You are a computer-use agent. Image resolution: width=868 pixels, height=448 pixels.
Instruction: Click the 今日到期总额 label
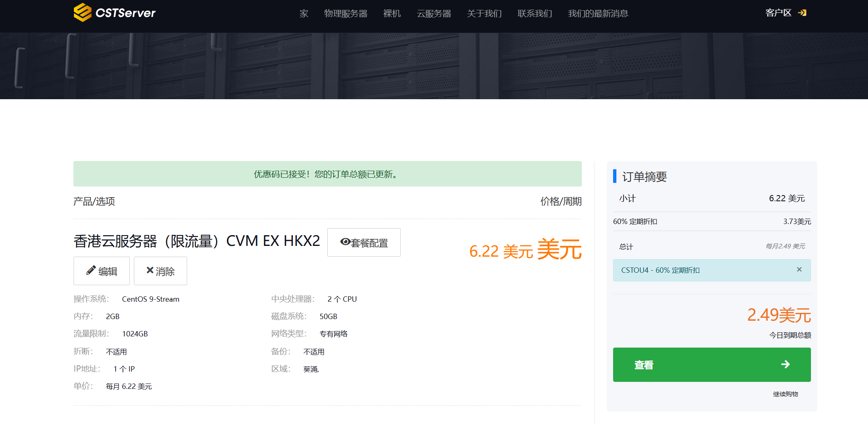click(x=790, y=335)
